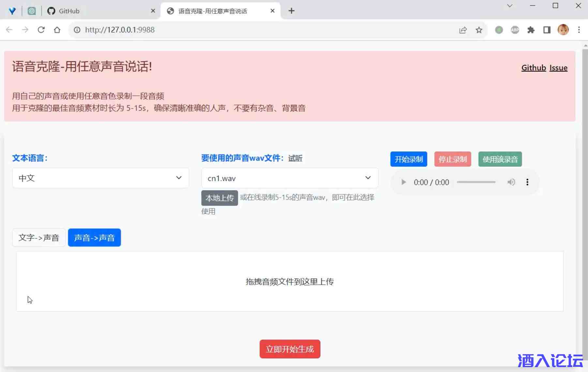588x372 pixels.
Task: Expand the cn1.wav voice file dropdown
Action: tap(290, 178)
